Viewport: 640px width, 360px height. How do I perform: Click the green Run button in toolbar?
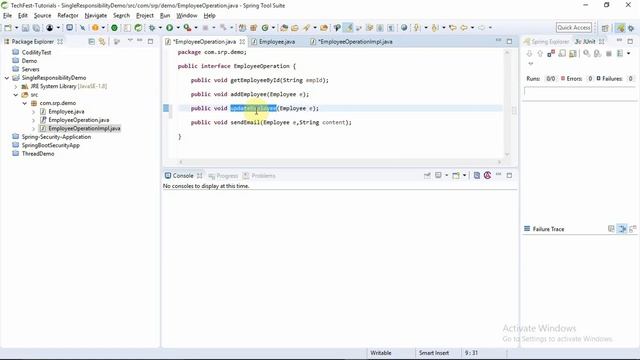coord(169,28)
